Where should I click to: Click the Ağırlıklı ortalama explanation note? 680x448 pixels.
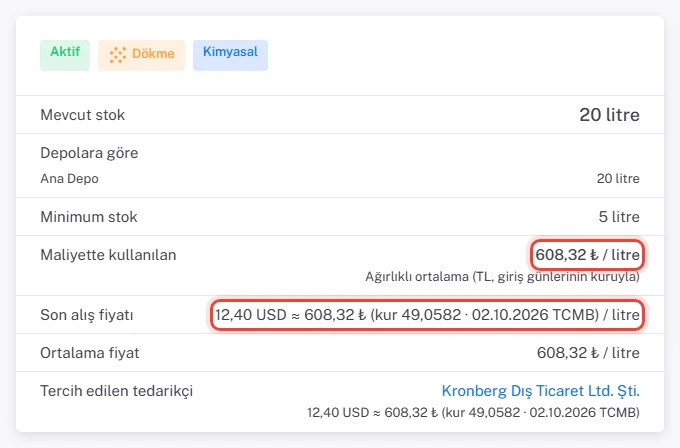pyautogui.click(x=502, y=277)
